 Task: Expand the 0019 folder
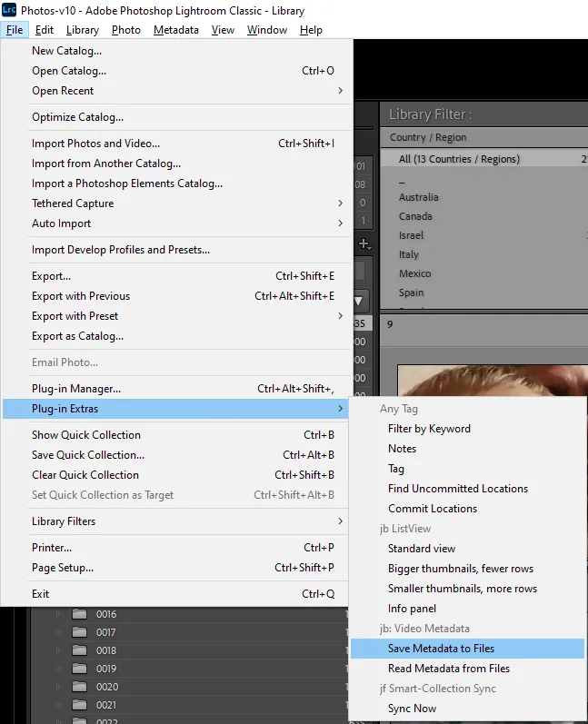coord(61,669)
